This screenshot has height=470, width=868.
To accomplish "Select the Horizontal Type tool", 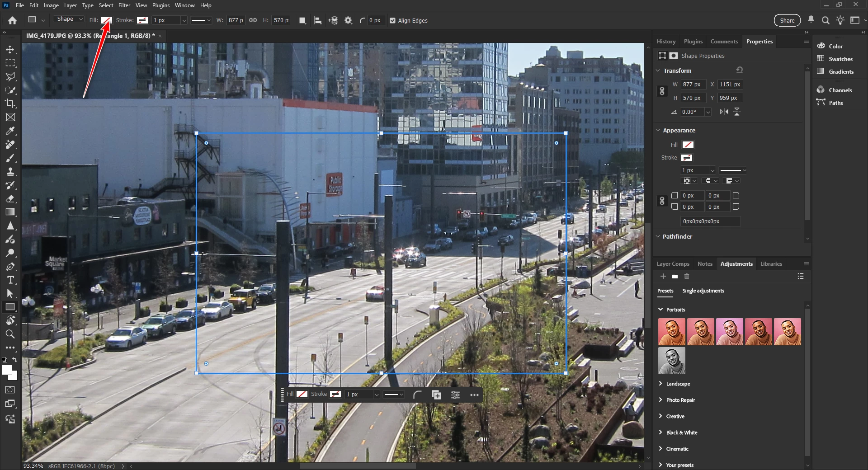I will coord(10,280).
